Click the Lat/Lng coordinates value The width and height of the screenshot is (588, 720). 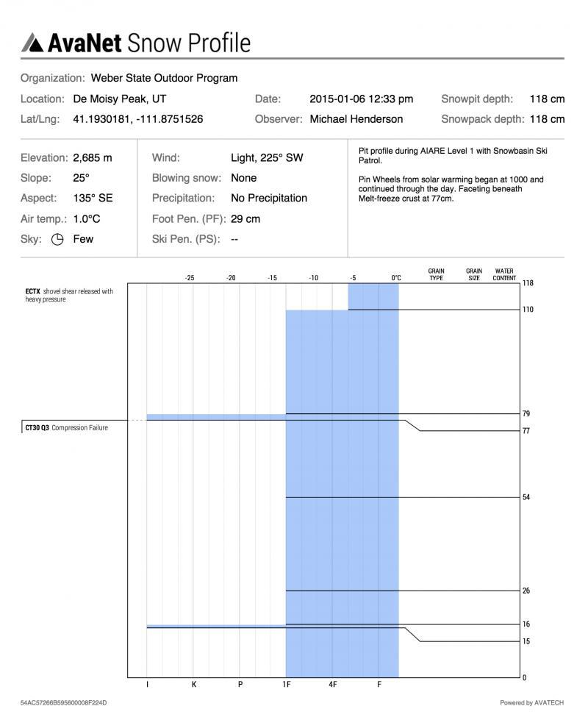click(x=137, y=119)
